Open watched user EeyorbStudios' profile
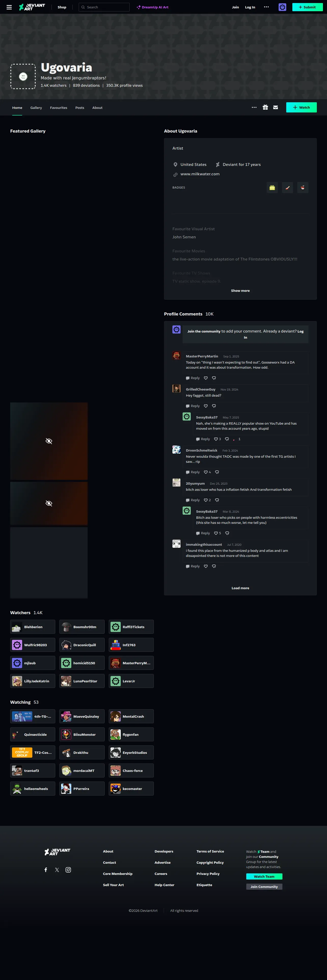Screen dimensions: 327x980 (131, 753)
